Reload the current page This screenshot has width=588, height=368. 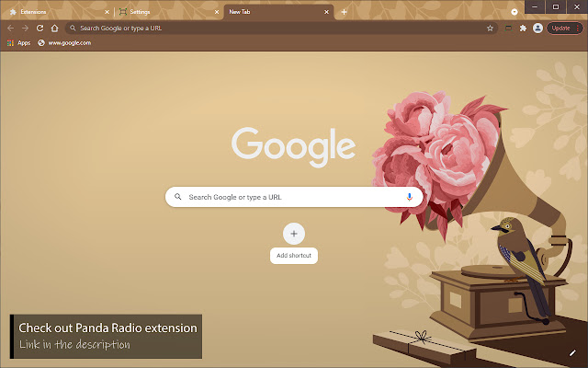[x=40, y=29]
